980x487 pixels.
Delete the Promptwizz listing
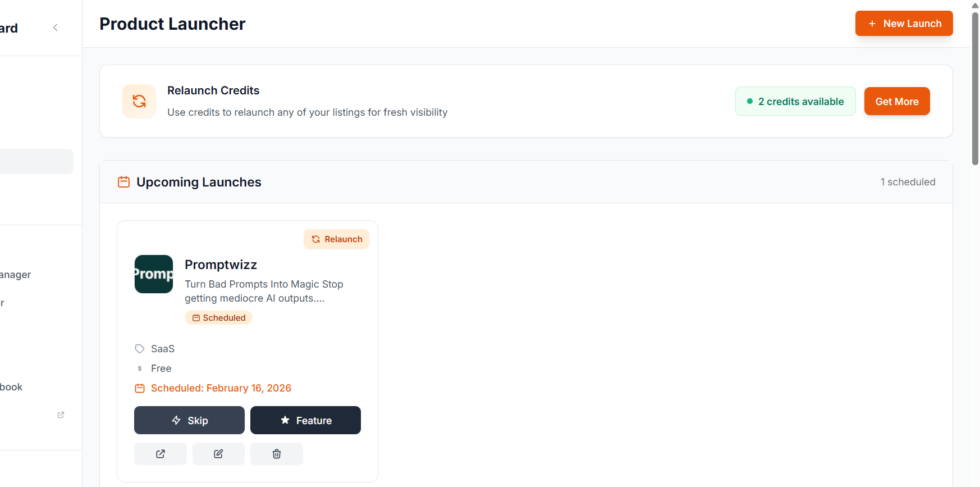pyautogui.click(x=277, y=454)
